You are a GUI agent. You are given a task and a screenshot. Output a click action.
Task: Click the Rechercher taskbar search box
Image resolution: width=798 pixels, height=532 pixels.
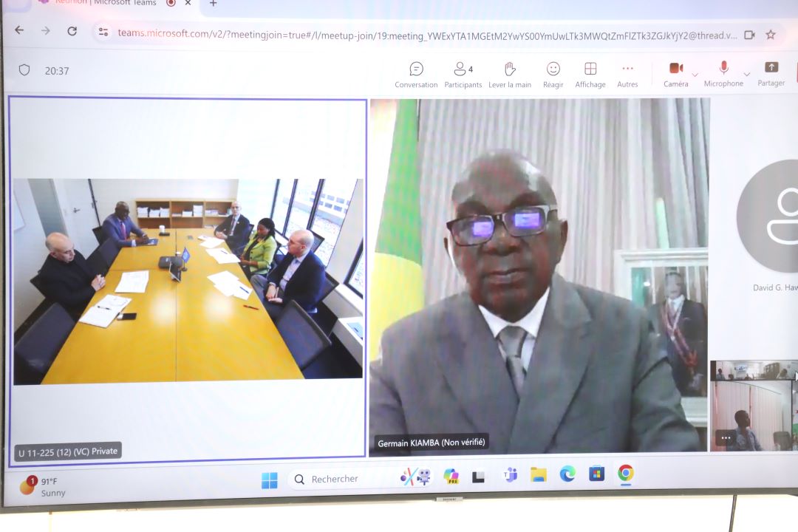pyautogui.click(x=335, y=479)
